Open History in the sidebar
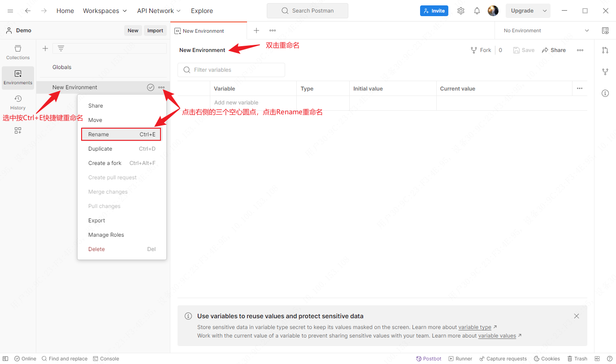This screenshot has height=364, width=616. 18,103
